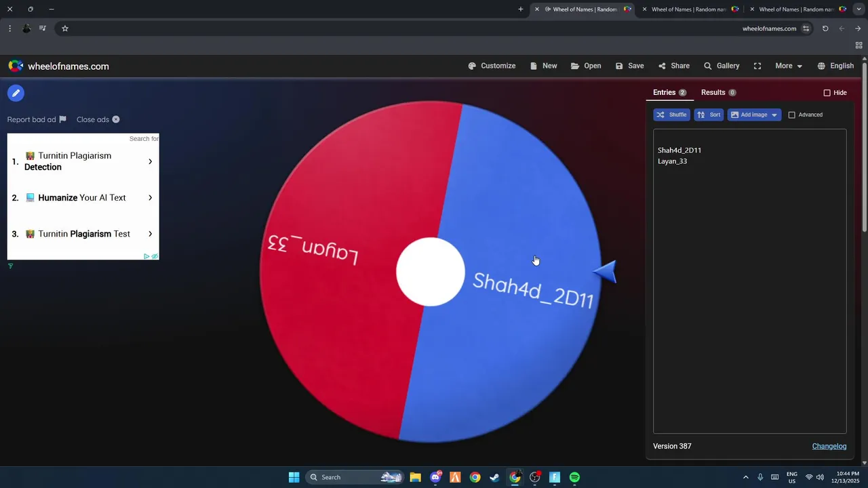Switch to the Entries tab
868x488 pixels.
tap(669, 92)
